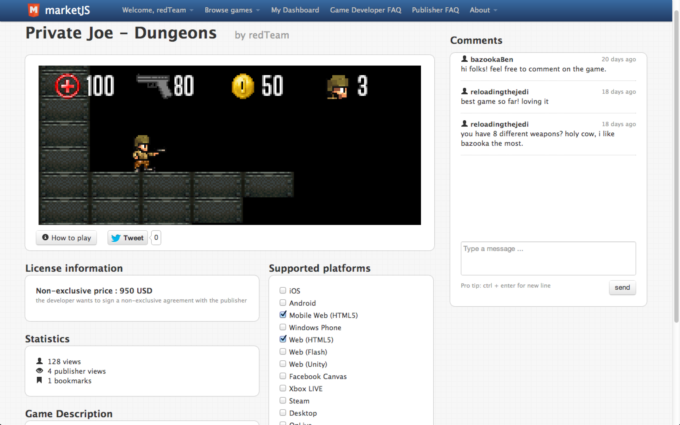Click the pistol ammo icon in game
Viewport: 680px width, 425px height.
pyautogui.click(x=154, y=86)
